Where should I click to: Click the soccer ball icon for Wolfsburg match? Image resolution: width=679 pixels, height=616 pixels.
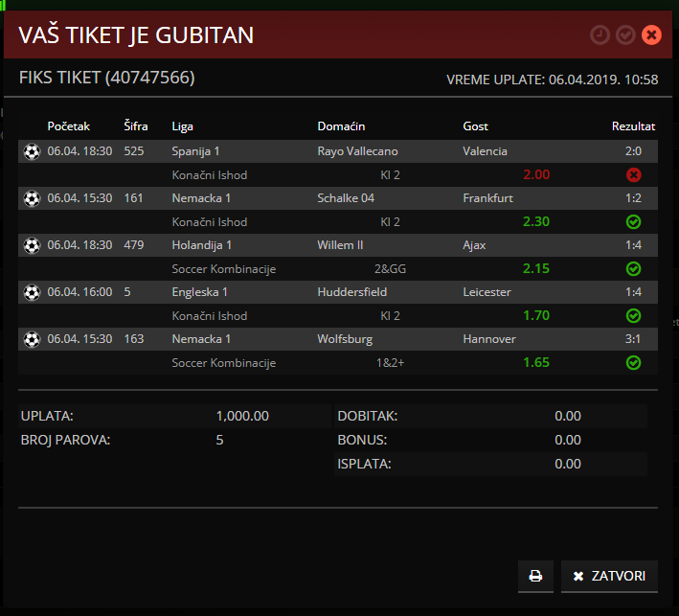32,339
